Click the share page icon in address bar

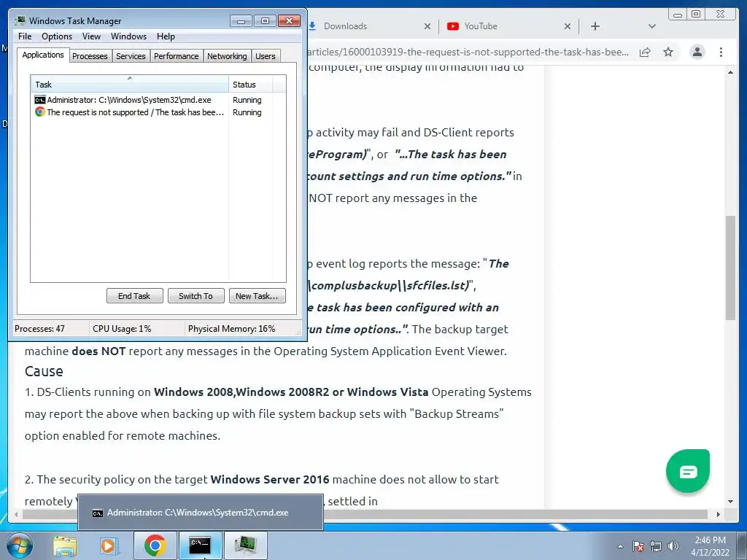tap(645, 52)
